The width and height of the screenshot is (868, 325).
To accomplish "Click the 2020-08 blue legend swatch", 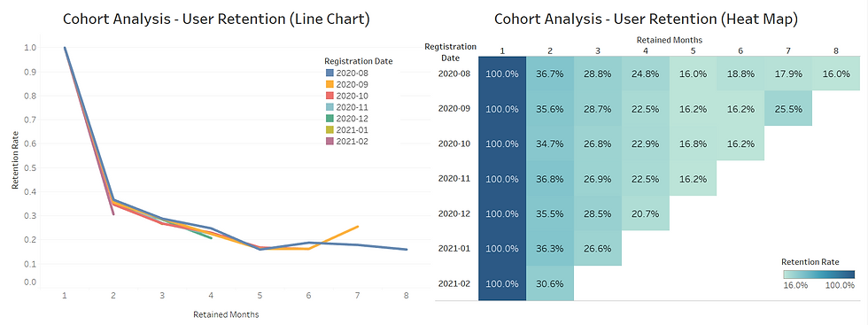I will pos(329,73).
